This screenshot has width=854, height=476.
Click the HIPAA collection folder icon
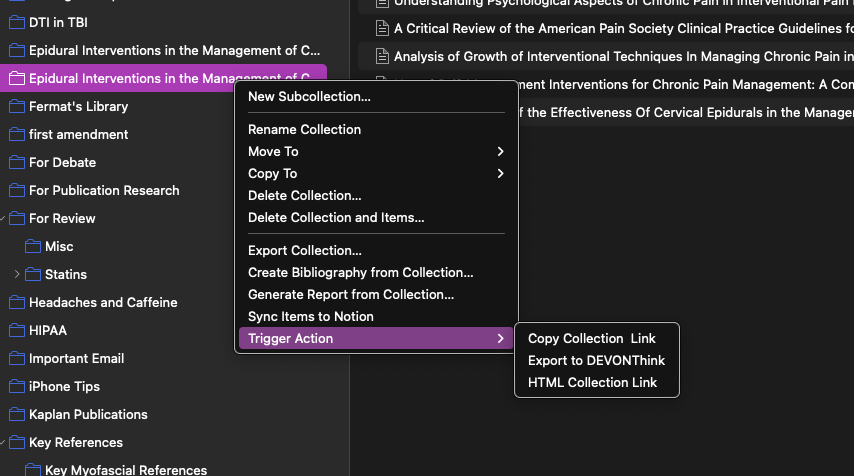point(17,330)
